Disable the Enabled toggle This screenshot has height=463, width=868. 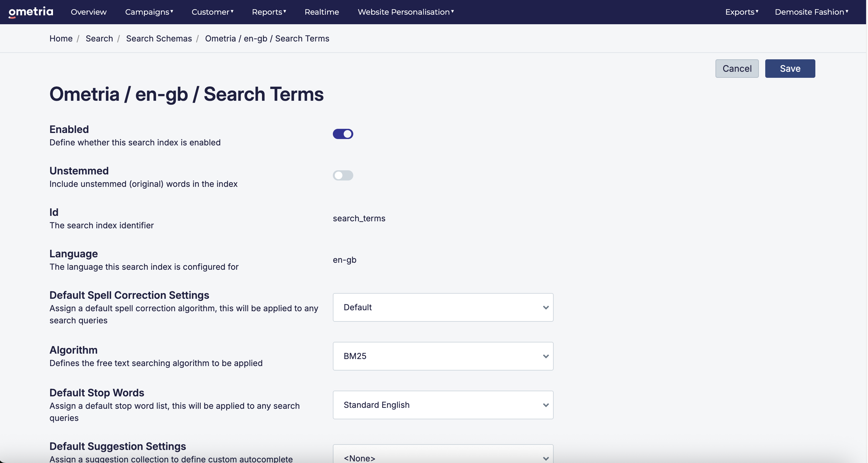coord(343,134)
